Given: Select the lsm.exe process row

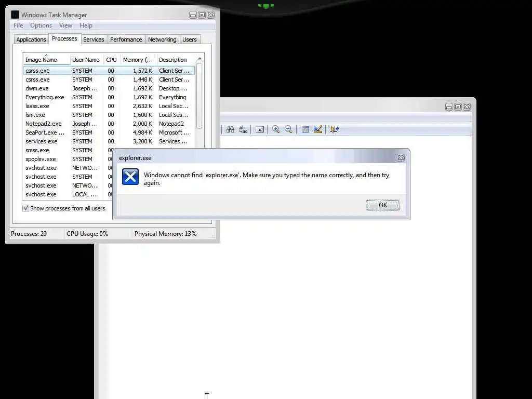Looking at the screenshot, I should 109,115.
